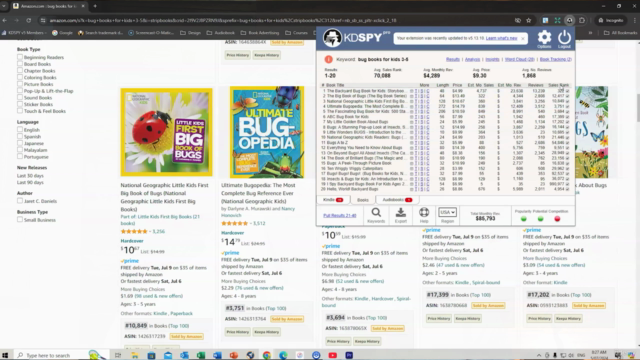This screenshot has height=360, width=640.
Task: Open Chrome in the Windows taskbar
Action: (267, 355)
